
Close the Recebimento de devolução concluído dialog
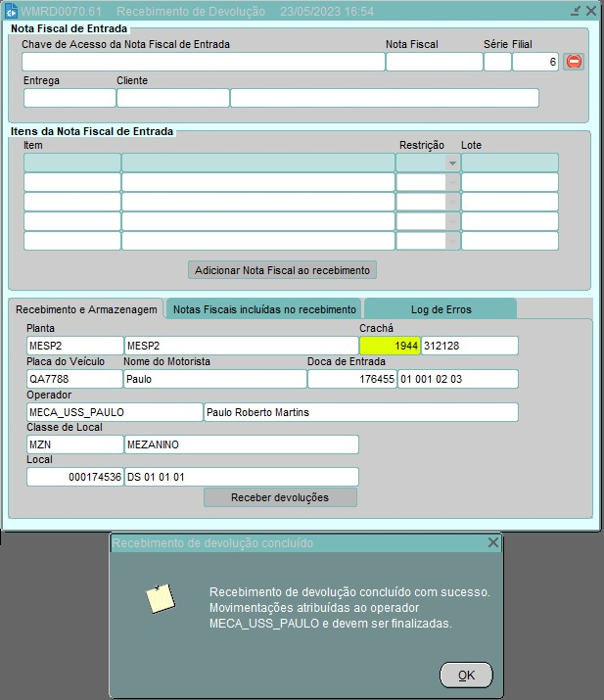pos(492,542)
